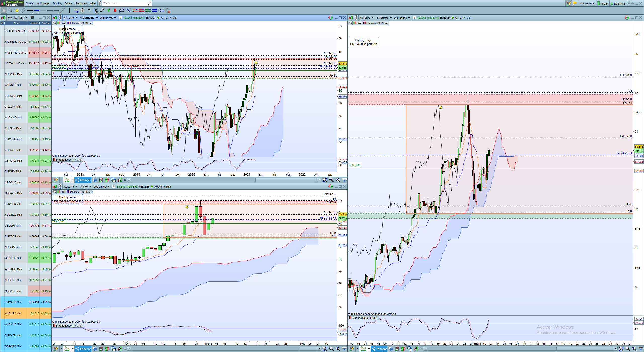The width and height of the screenshot is (644, 352).
Task: Click Partager button on weekly chart
Action: click(x=83, y=180)
